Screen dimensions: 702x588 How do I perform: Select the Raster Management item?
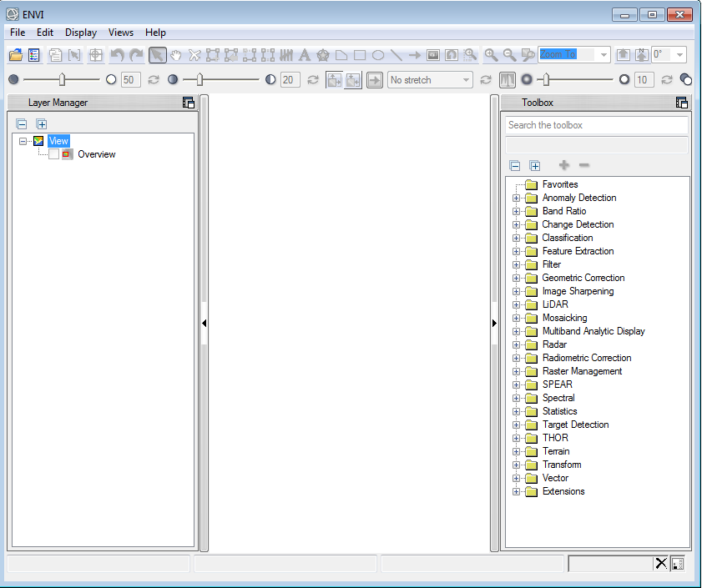582,371
